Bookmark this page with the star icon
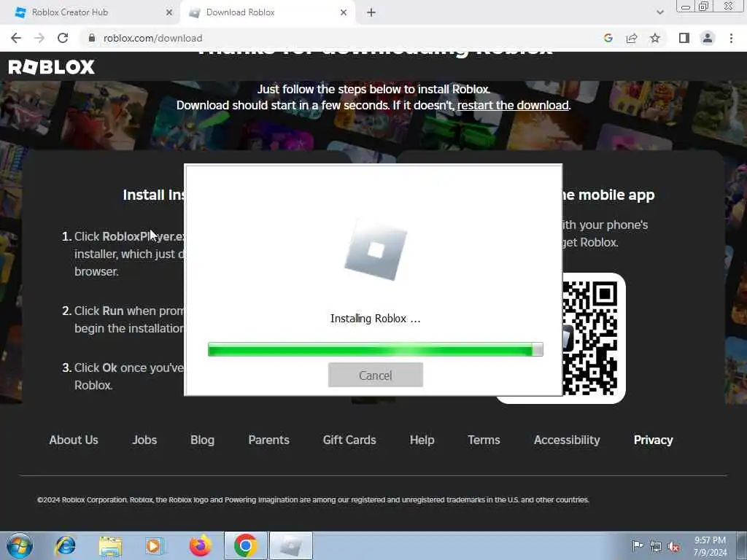This screenshot has width=747, height=560. coord(655,38)
